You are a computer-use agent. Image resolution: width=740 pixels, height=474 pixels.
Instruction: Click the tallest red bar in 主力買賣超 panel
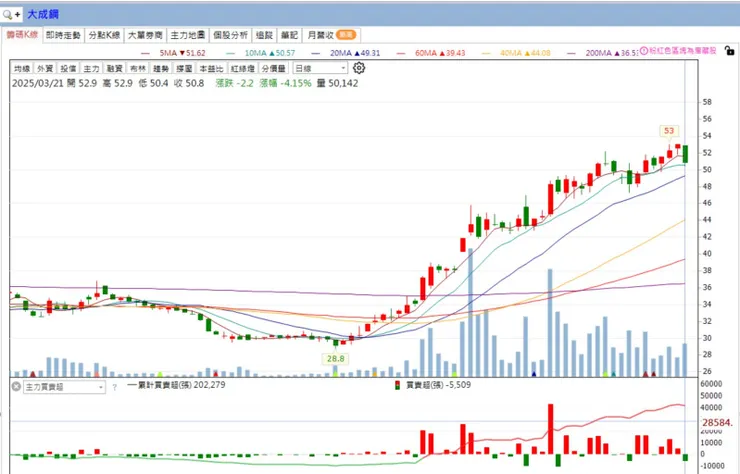point(550,429)
